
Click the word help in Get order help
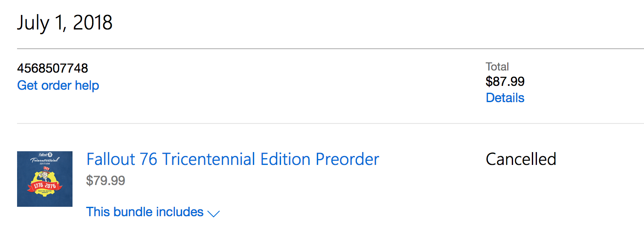[x=87, y=85]
